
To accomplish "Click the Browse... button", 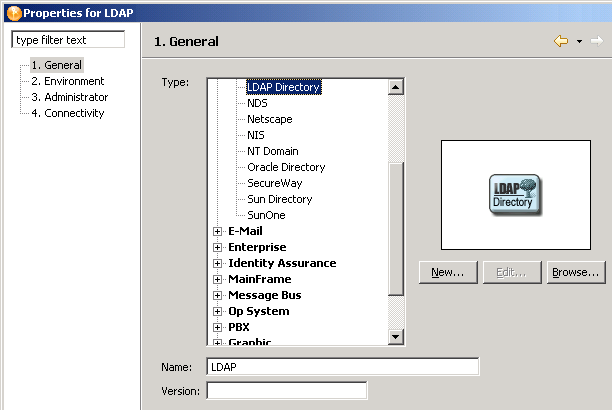I will (576, 272).
